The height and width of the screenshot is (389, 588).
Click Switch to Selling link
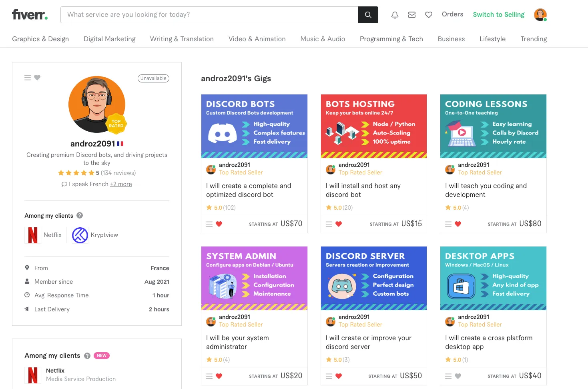[x=498, y=14]
